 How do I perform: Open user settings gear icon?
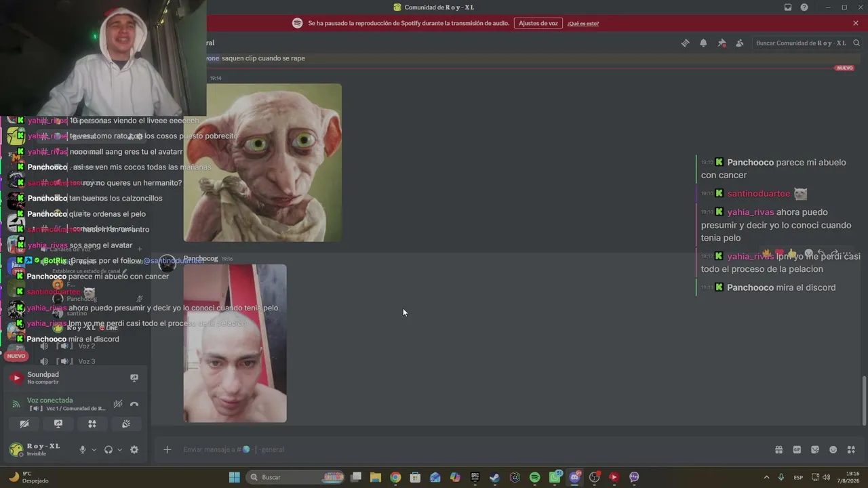coord(134,449)
